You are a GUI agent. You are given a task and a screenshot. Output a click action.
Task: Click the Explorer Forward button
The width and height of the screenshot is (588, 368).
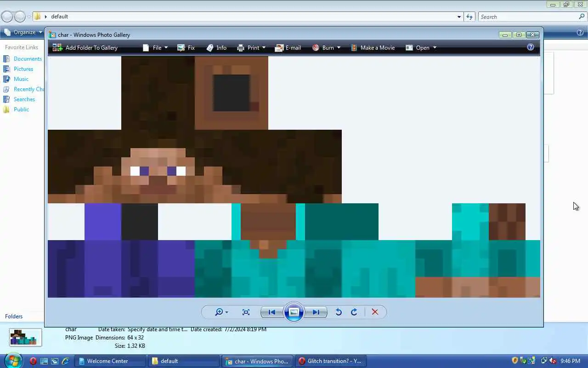20,17
